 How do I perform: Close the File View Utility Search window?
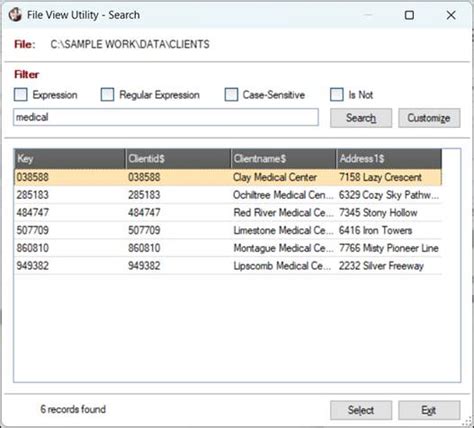point(451,15)
